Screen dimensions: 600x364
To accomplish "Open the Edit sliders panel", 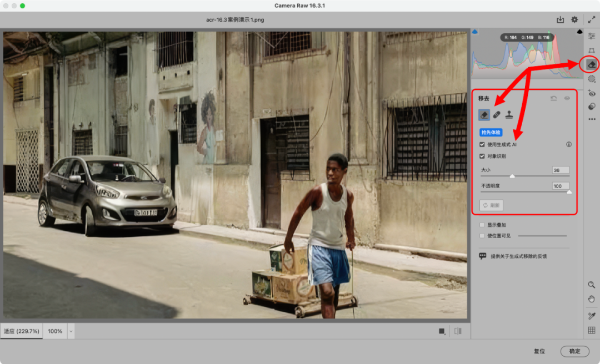I will (x=592, y=36).
